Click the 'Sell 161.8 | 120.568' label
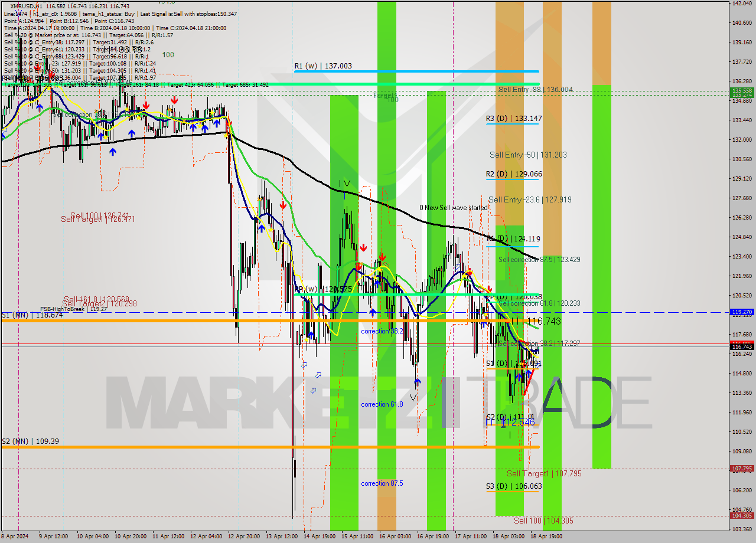 point(96,299)
